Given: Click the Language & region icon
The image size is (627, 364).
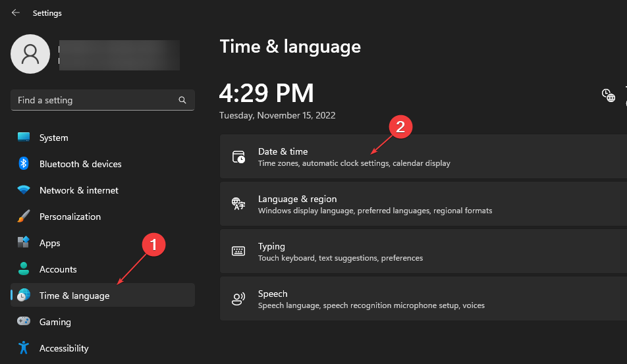Looking at the screenshot, I should pyautogui.click(x=238, y=204).
